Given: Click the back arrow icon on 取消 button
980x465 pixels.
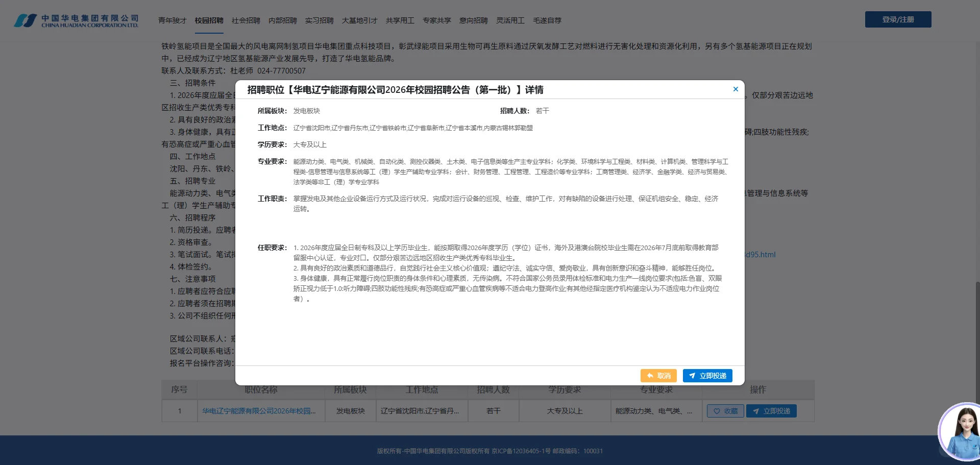Looking at the screenshot, I should [x=650, y=375].
